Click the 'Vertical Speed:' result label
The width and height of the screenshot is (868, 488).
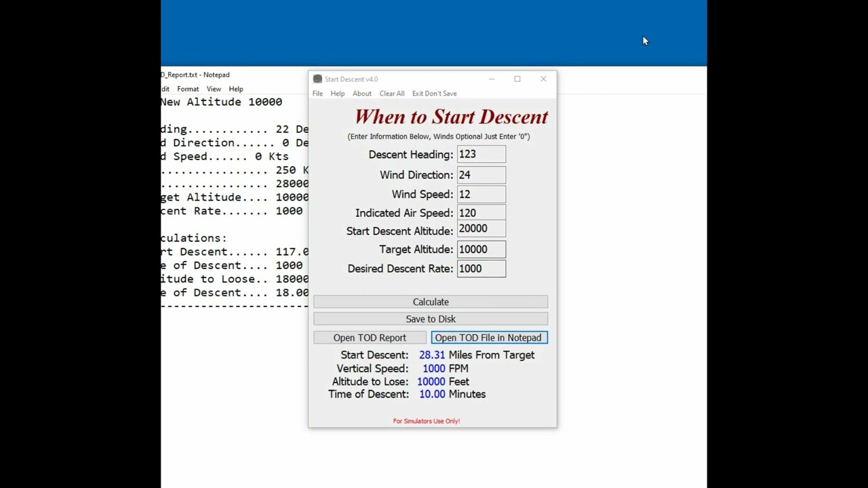[372, 369]
